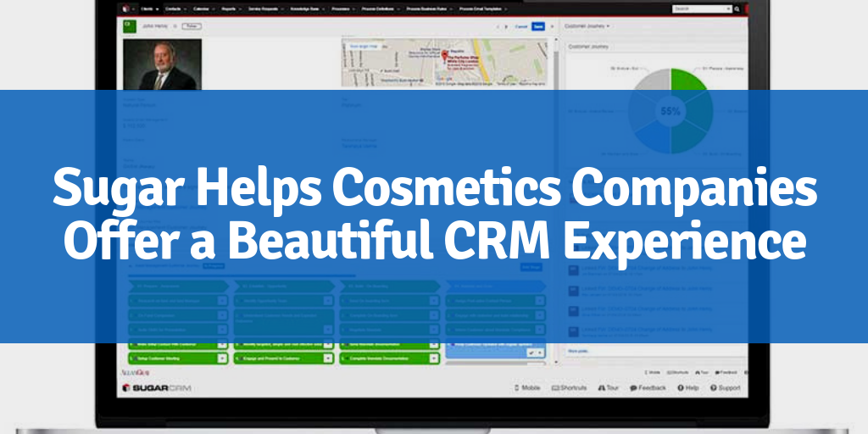Screen dimensions: 868x434
Task: Open the Setup Customer Meeting green task card
Action: pos(178,359)
